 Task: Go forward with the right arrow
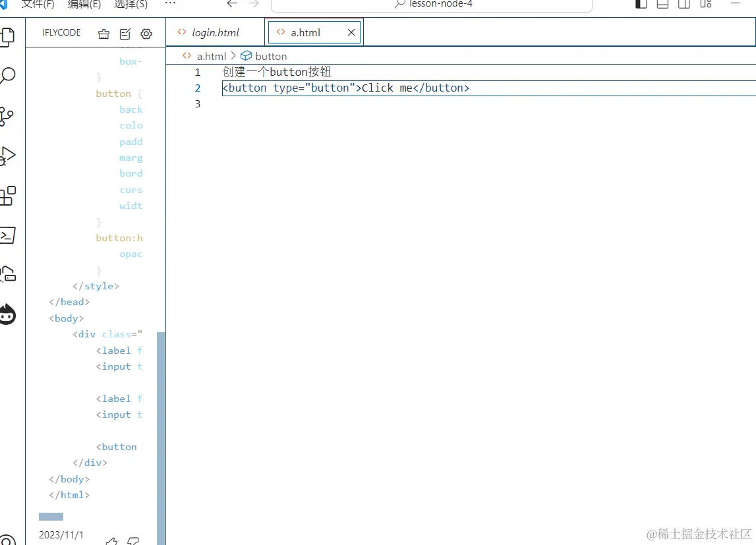tap(254, 4)
